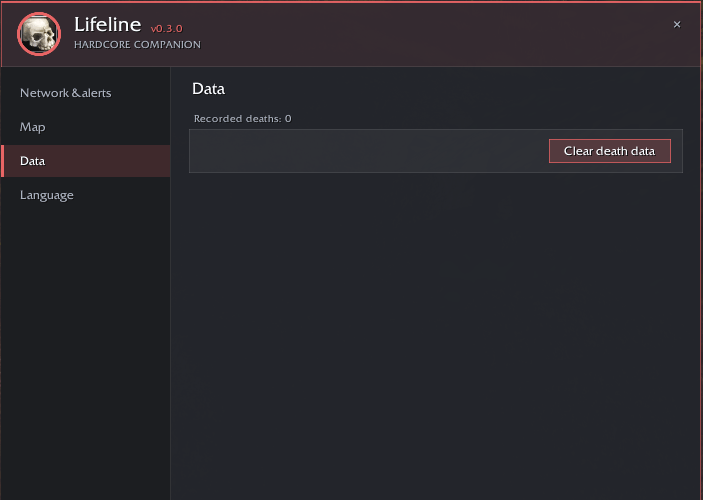Close the Lifeline window
Screen dimensions: 703x500
[677, 25]
